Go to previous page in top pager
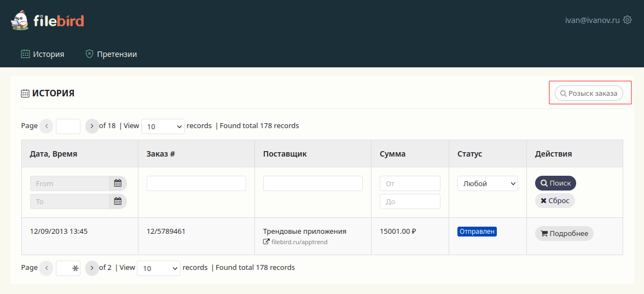644x294 pixels. click(47, 126)
